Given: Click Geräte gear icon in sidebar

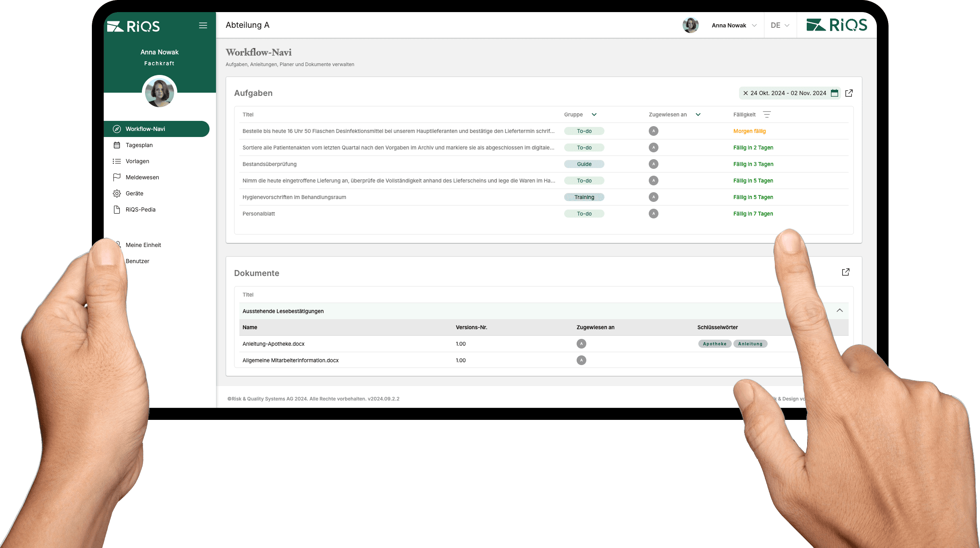Looking at the screenshot, I should [x=117, y=193].
